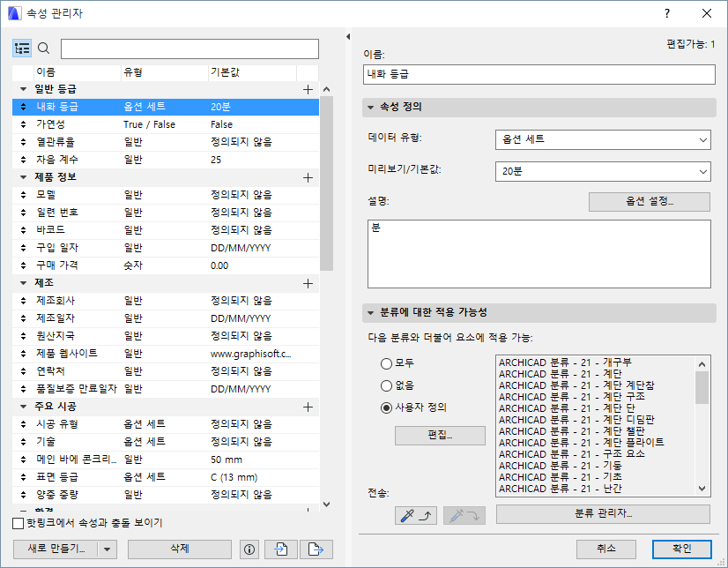This screenshot has height=568, width=728.
Task: Click the 설명 description text area
Action: point(539,254)
